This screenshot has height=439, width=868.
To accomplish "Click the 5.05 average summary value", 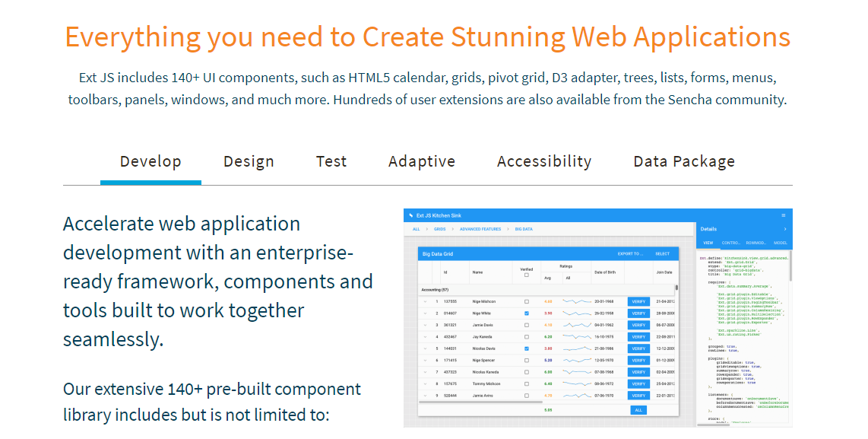I will [548, 410].
